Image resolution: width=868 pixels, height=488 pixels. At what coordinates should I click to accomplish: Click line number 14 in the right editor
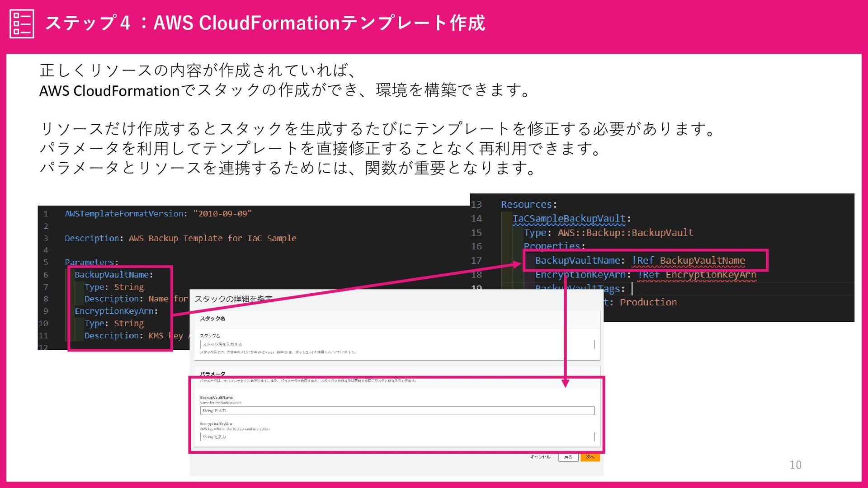pyautogui.click(x=476, y=219)
